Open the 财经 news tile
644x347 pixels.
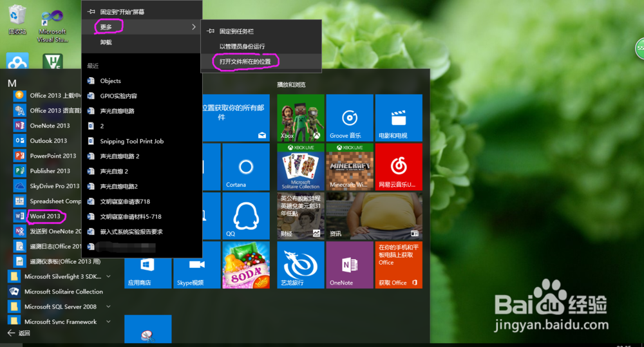coord(301,216)
